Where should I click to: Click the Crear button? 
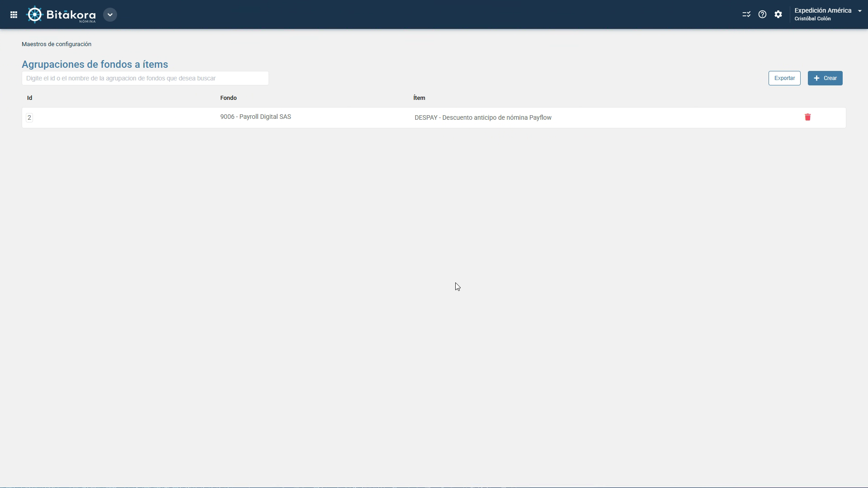point(825,78)
